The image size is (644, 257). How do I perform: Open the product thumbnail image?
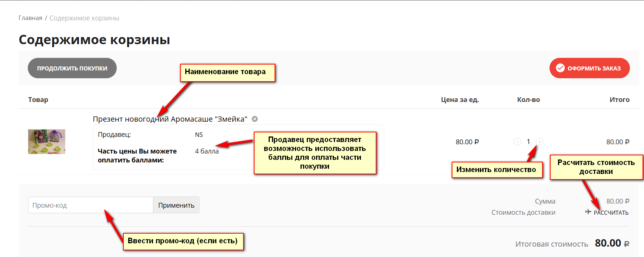47,142
